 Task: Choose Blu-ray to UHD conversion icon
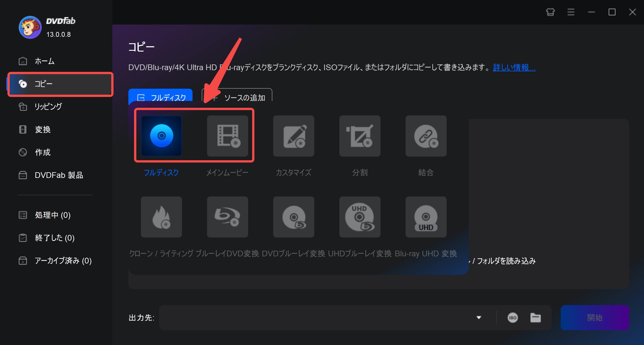pos(426,217)
